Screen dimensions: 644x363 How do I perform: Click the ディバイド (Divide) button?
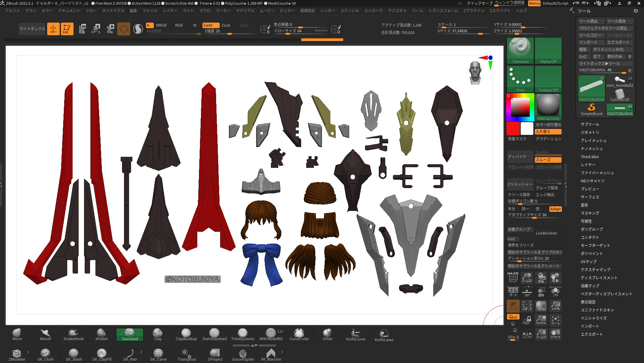520,156
